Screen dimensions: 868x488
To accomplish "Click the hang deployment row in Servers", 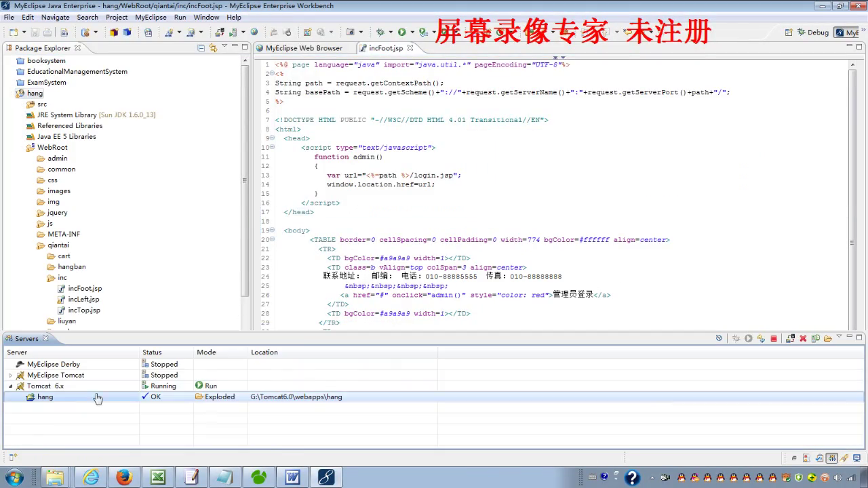I will [x=434, y=396].
